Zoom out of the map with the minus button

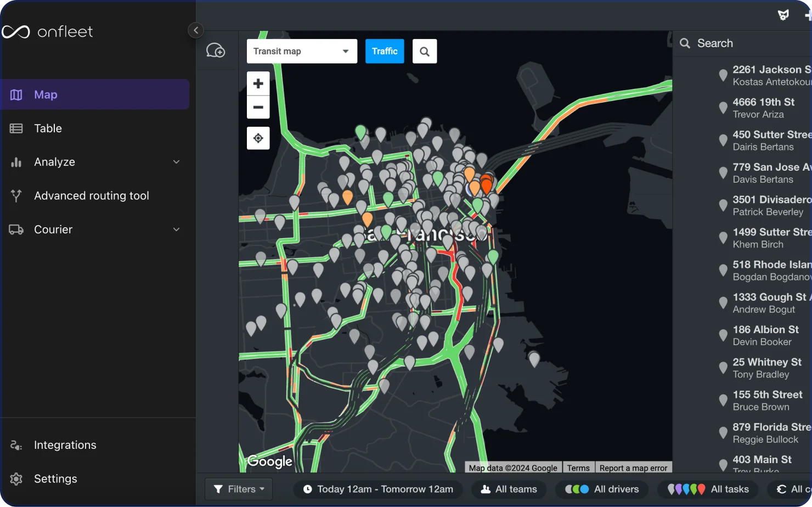pyautogui.click(x=258, y=107)
